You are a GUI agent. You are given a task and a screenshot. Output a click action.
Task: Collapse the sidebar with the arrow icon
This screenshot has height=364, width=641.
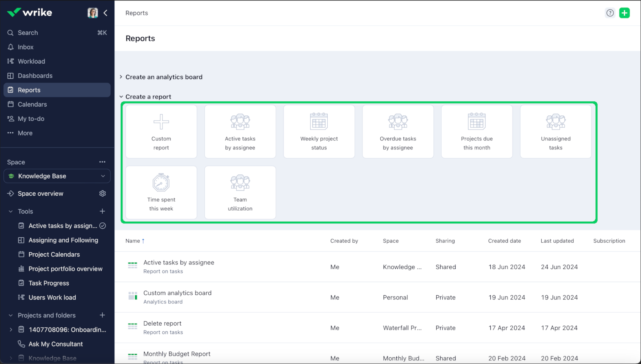tap(105, 13)
